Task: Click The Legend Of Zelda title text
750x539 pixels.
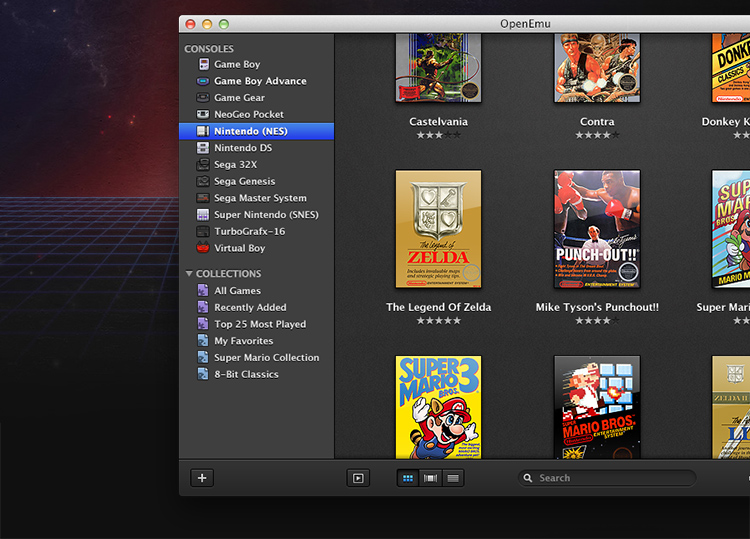Action: (x=439, y=307)
